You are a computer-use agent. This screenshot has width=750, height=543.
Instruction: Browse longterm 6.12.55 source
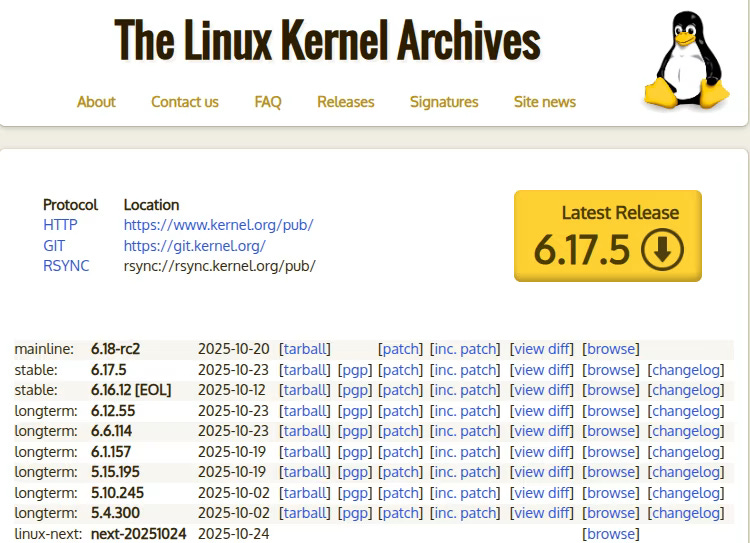point(610,411)
